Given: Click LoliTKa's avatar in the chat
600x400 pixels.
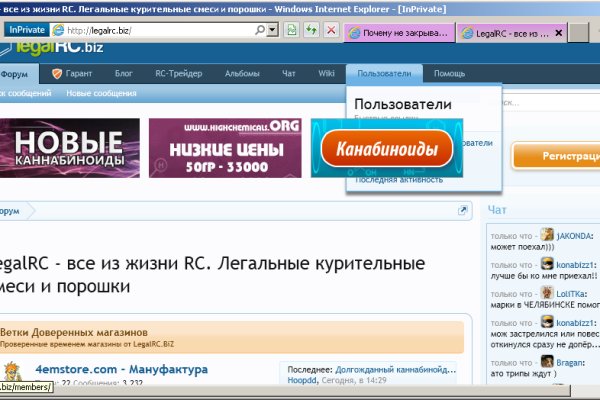Looking at the screenshot, I should point(548,292).
